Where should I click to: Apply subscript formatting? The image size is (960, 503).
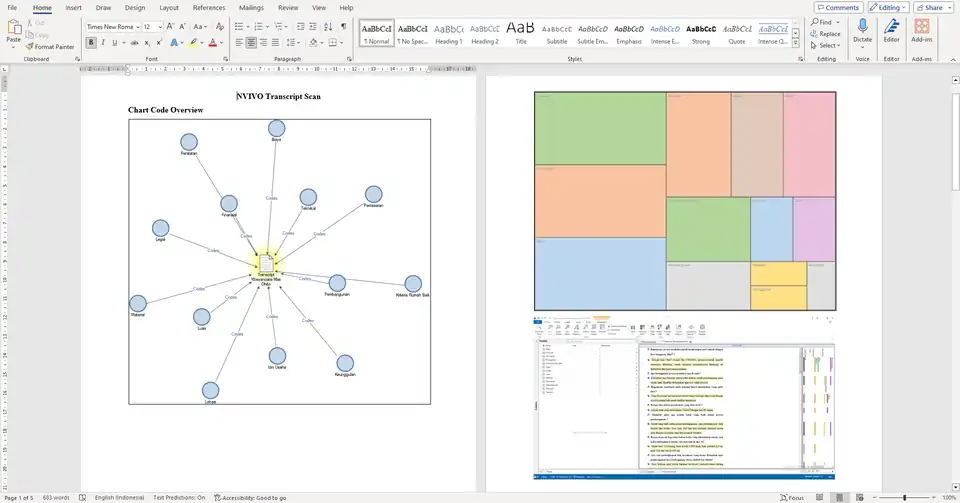(147, 43)
